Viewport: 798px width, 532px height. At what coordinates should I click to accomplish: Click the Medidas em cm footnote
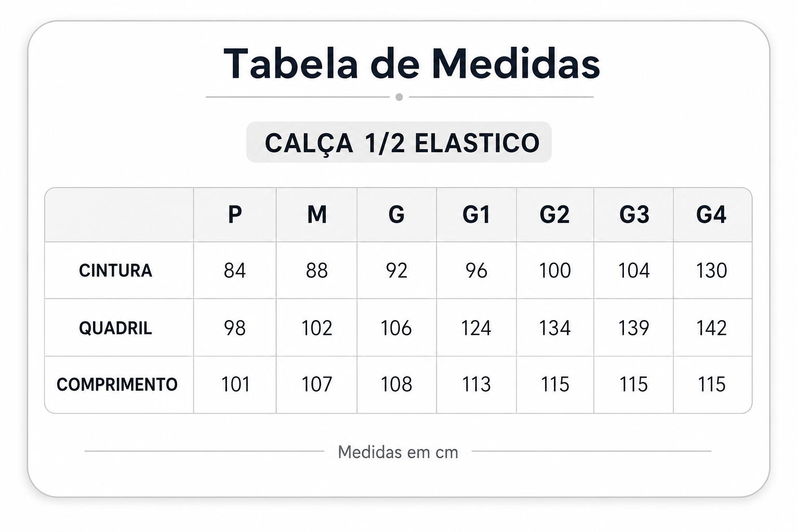[398, 452]
